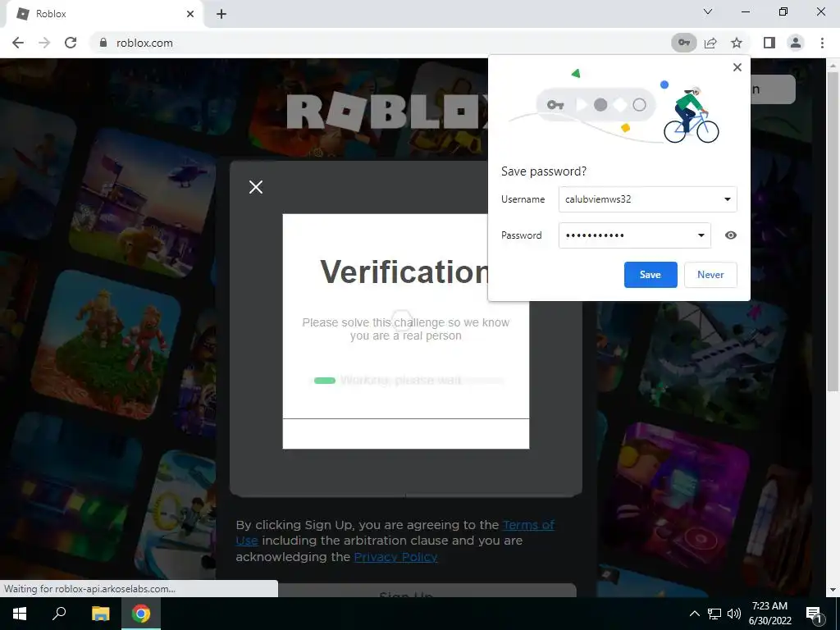Close the Roblox browser tab
840x630 pixels.
(x=190, y=14)
